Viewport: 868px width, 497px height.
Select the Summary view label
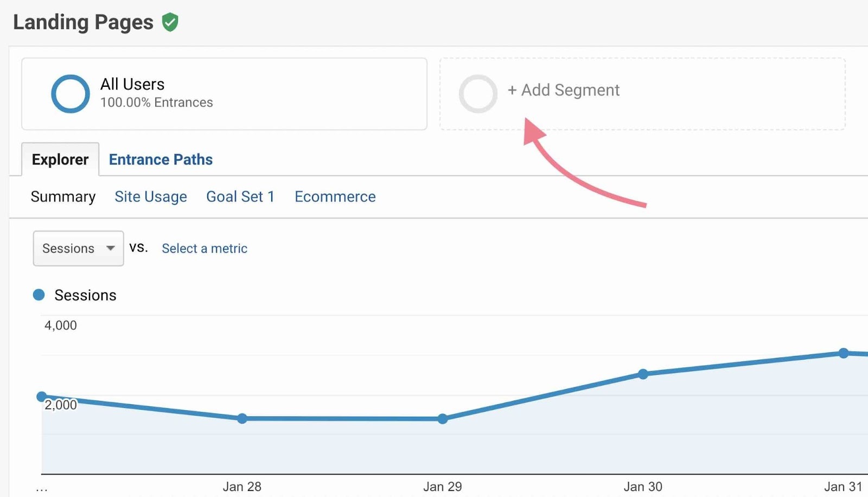(62, 196)
